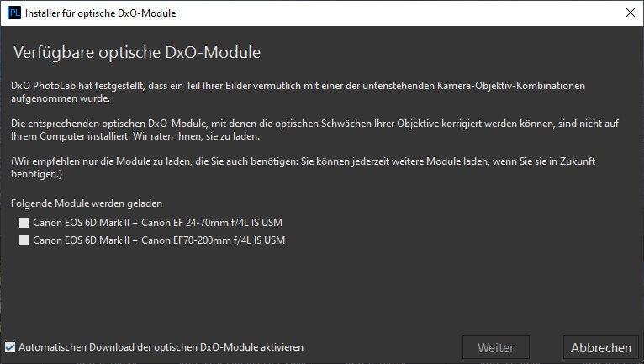Click empty title bar area beside the title
Viewport: 644px width, 364px height.
pos(390,13)
